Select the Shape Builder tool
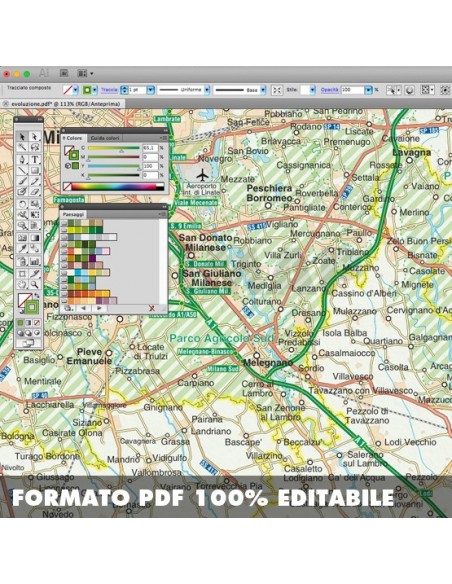452x584 pixels. click(22, 226)
